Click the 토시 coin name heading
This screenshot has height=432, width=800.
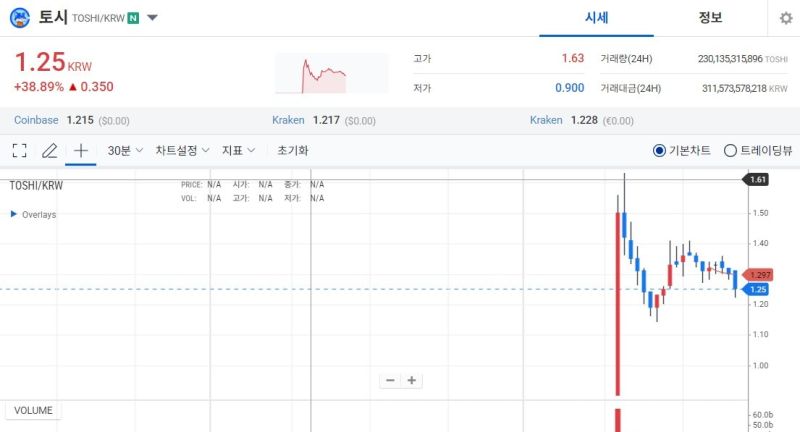(53, 17)
